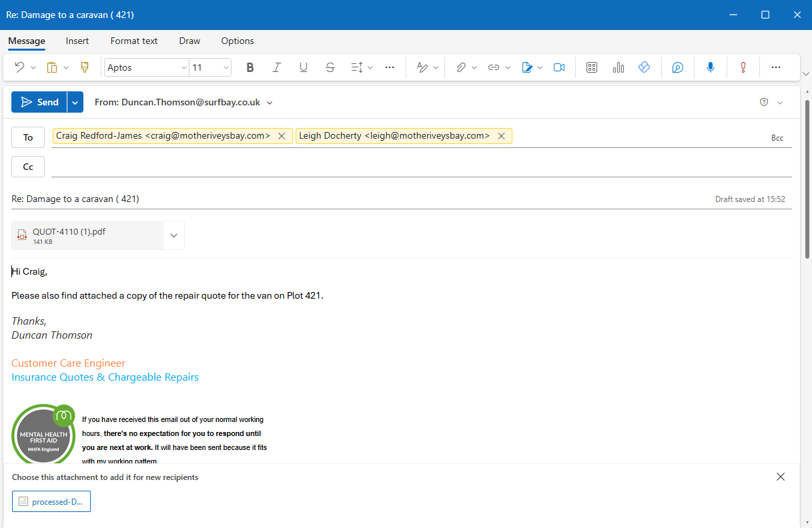
Task: Remove Leigh Docherty from recipients
Action: pyautogui.click(x=501, y=136)
